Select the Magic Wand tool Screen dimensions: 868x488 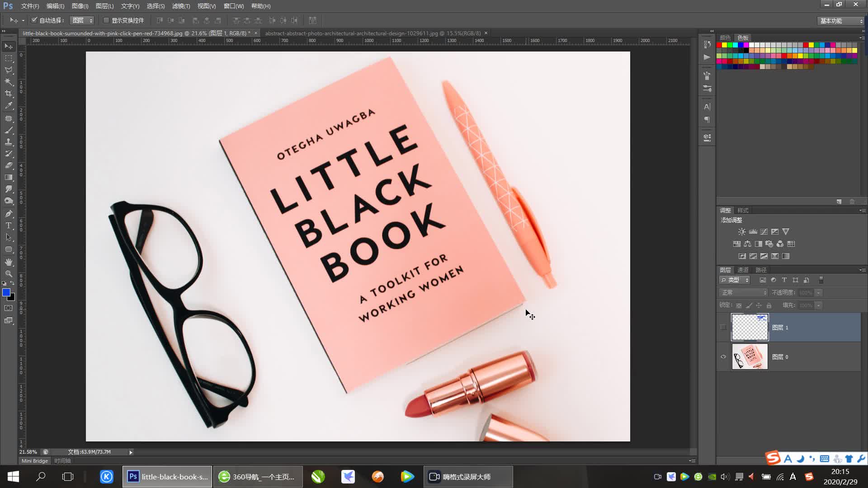tap(9, 82)
